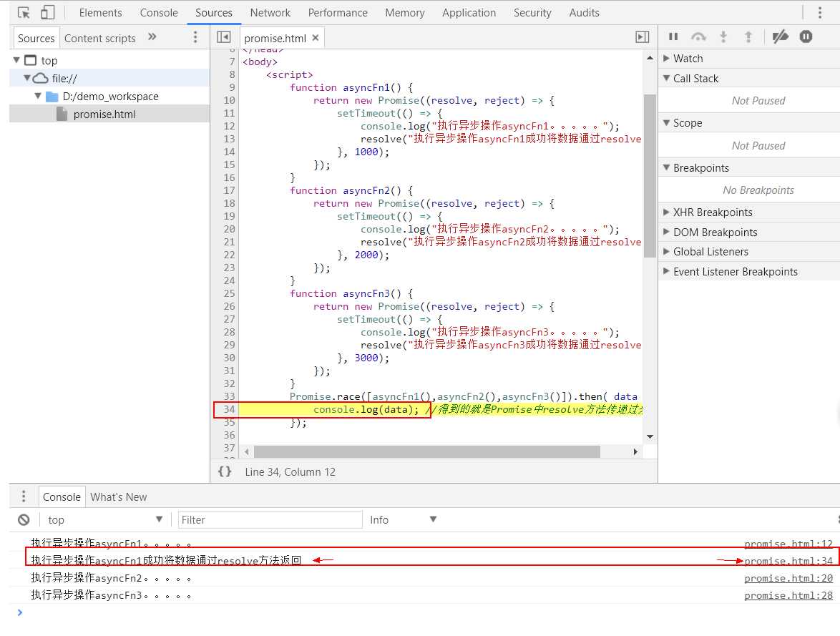Select the Content scripts navigator tab
Image resolution: width=840 pixels, height=636 pixels.
point(99,38)
